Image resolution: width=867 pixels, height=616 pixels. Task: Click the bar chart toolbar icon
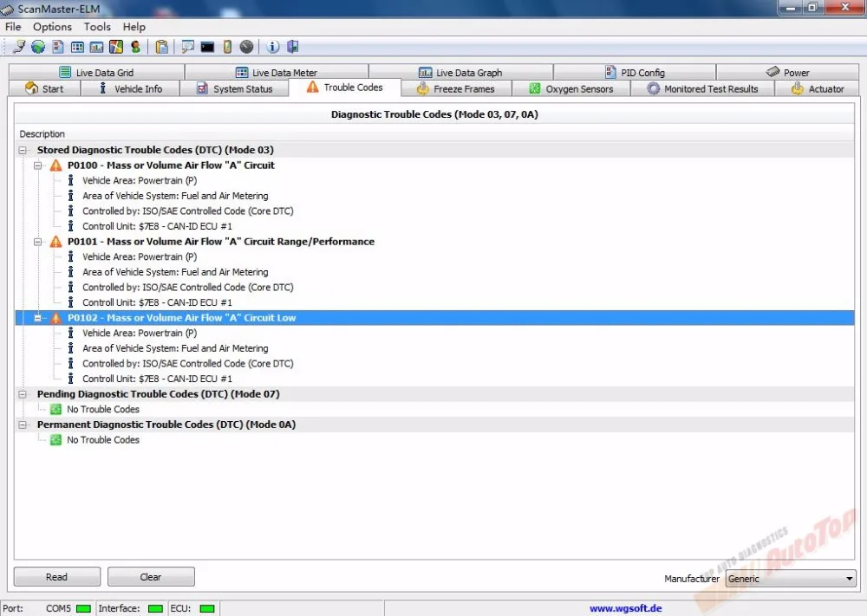point(95,46)
